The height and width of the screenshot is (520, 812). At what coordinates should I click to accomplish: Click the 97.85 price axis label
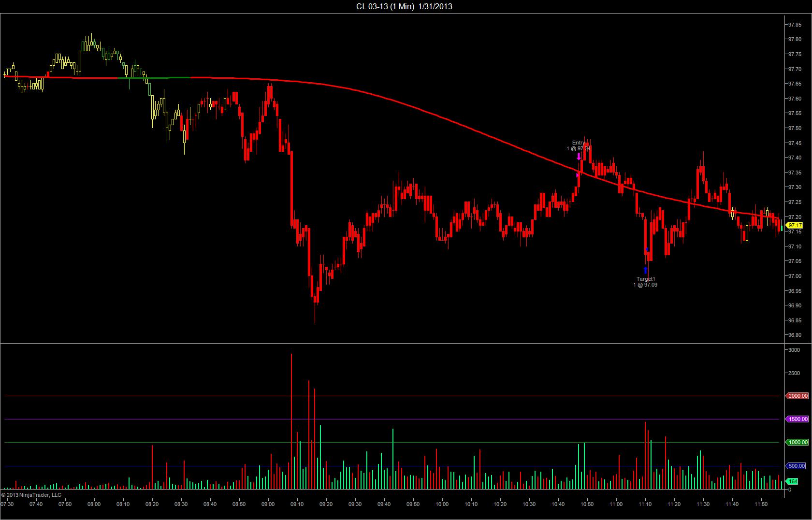click(x=795, y=25)
